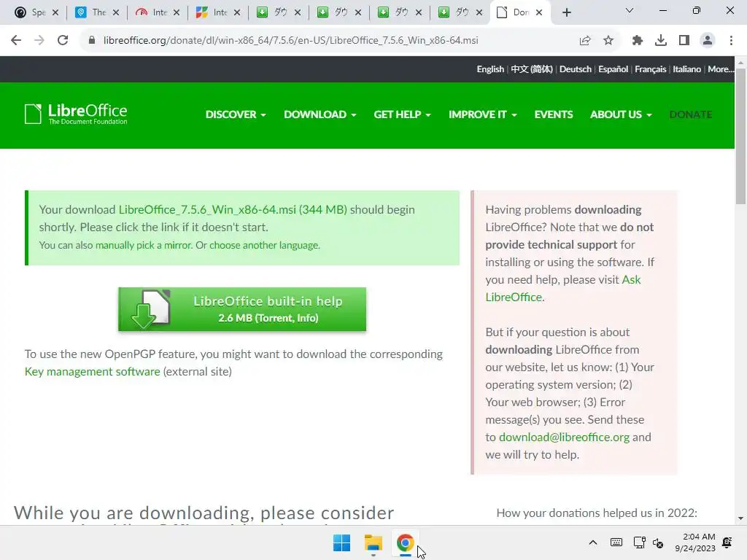Image resolution: width=747 pixels, height=560 pixels.
Task: Toggle the browser side panel icon
Action: coord(684,41)
